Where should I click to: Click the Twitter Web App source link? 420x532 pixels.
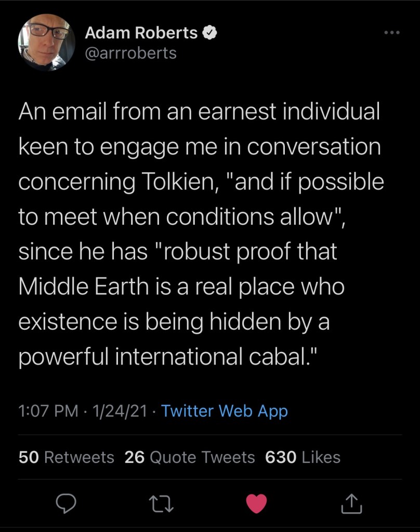click(224, 411)
